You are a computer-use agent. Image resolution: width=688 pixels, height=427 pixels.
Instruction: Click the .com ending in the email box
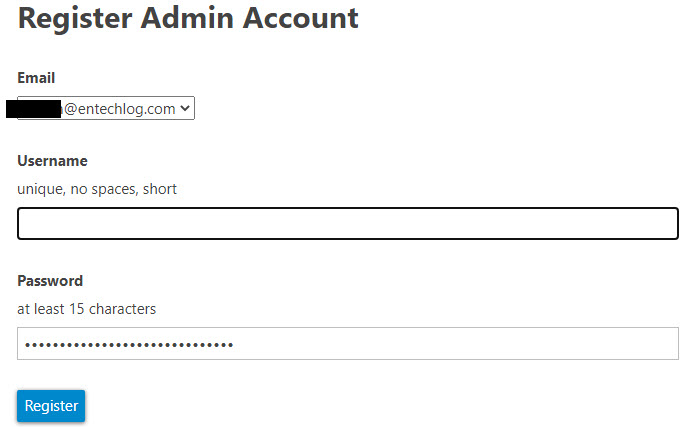tap(161, 109)
